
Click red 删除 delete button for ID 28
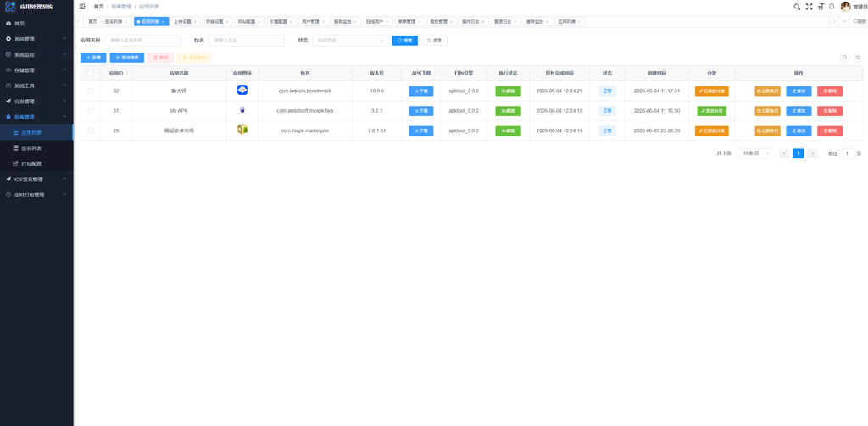coord(830,130)
